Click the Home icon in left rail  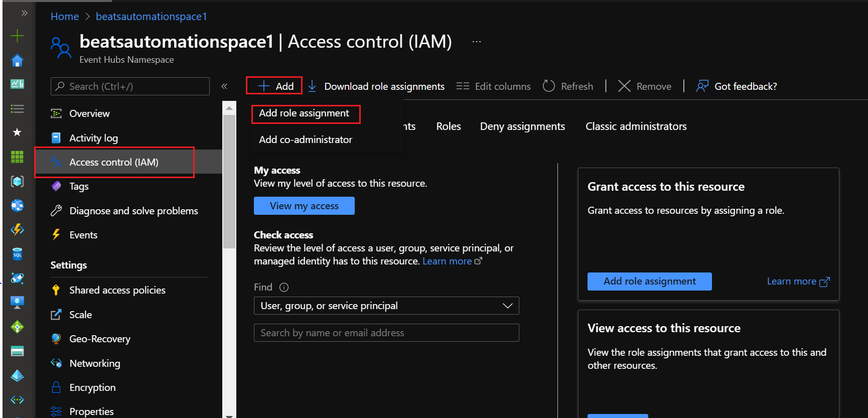pos(17,61)
